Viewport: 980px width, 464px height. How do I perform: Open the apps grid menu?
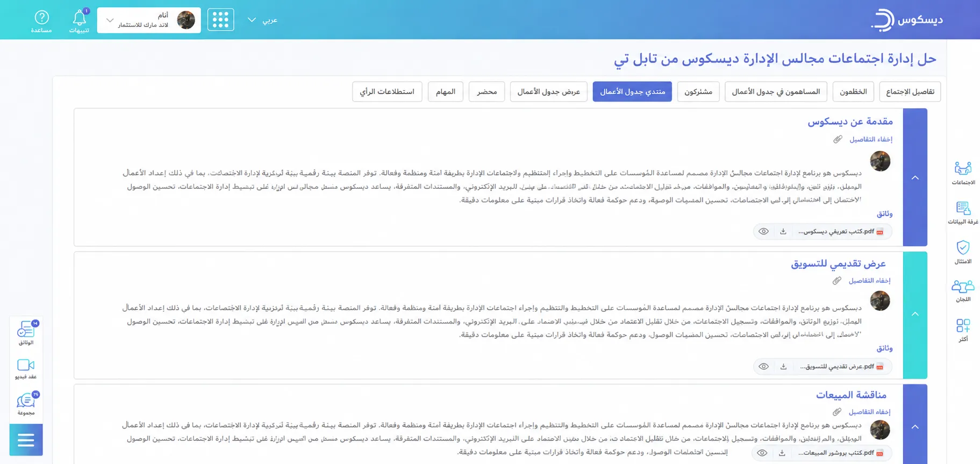pos(220,20)
